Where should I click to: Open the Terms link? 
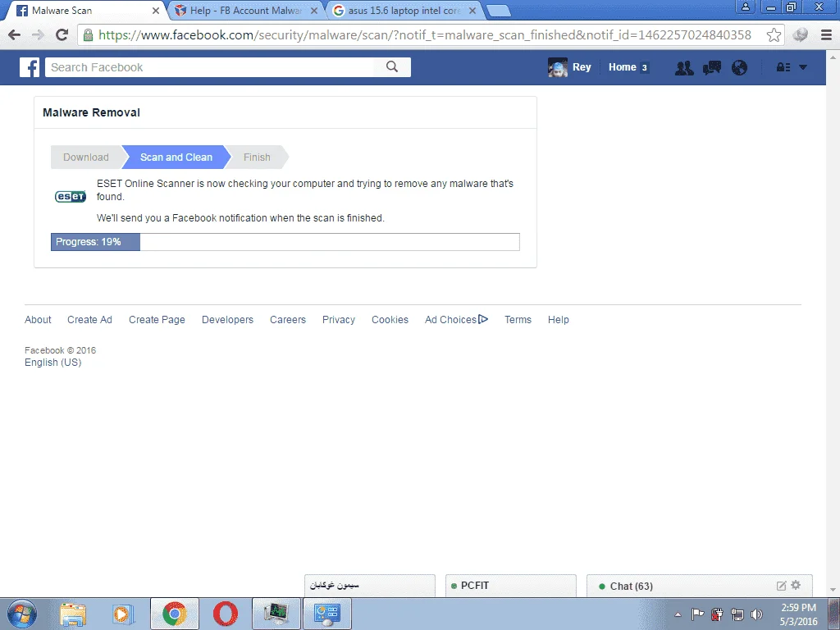[x=518, y=320]
